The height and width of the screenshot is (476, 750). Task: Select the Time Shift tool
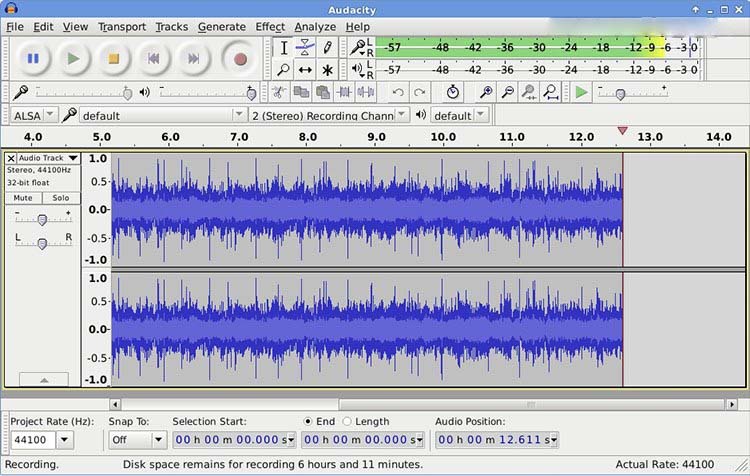(305, 70)
